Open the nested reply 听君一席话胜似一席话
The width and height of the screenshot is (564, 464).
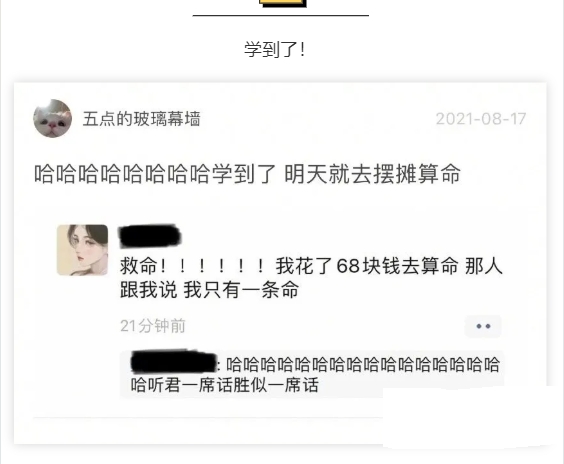pos(225,385)
